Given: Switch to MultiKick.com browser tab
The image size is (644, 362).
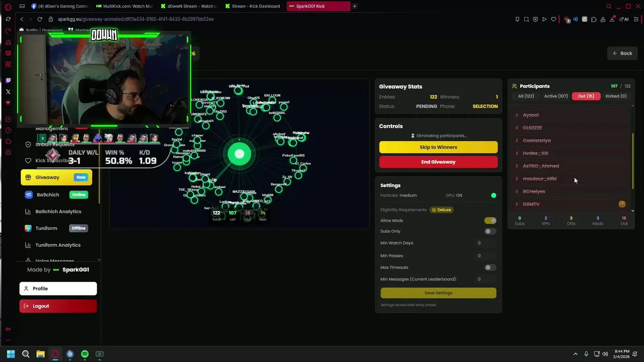Looking at the screenshot, I should 124,6.
